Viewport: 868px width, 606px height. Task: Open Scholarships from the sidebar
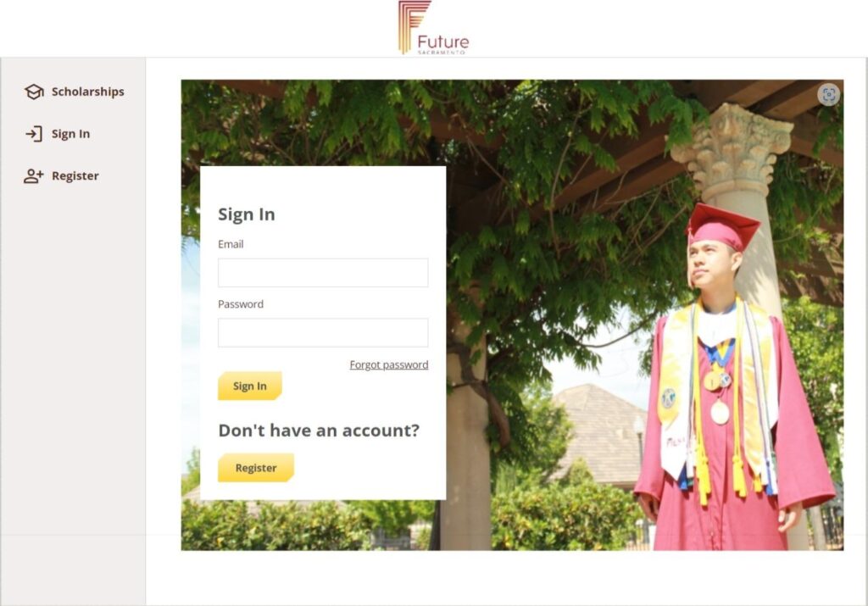click(88, 92)
